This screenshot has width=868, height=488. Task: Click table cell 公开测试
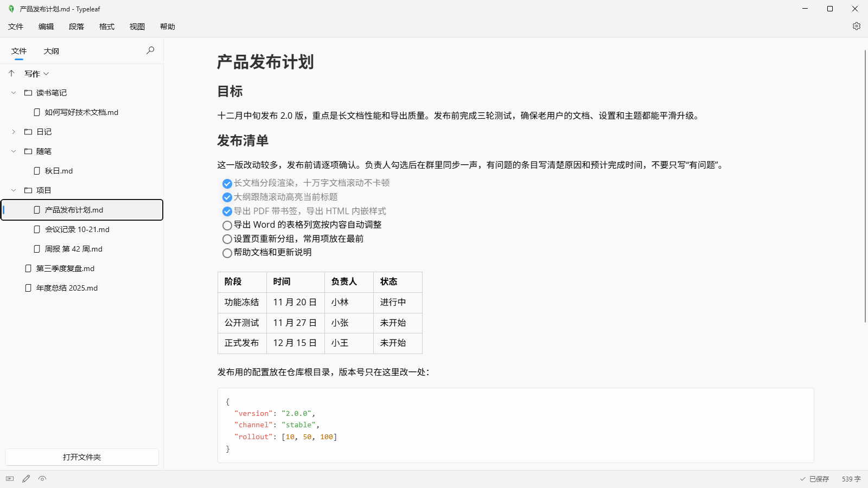pos(242,323)
